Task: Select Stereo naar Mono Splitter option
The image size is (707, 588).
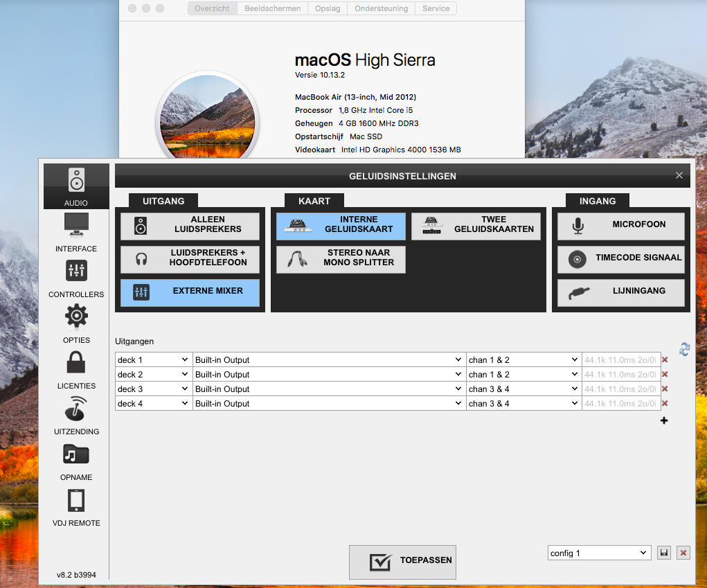Action: point(341,259)
